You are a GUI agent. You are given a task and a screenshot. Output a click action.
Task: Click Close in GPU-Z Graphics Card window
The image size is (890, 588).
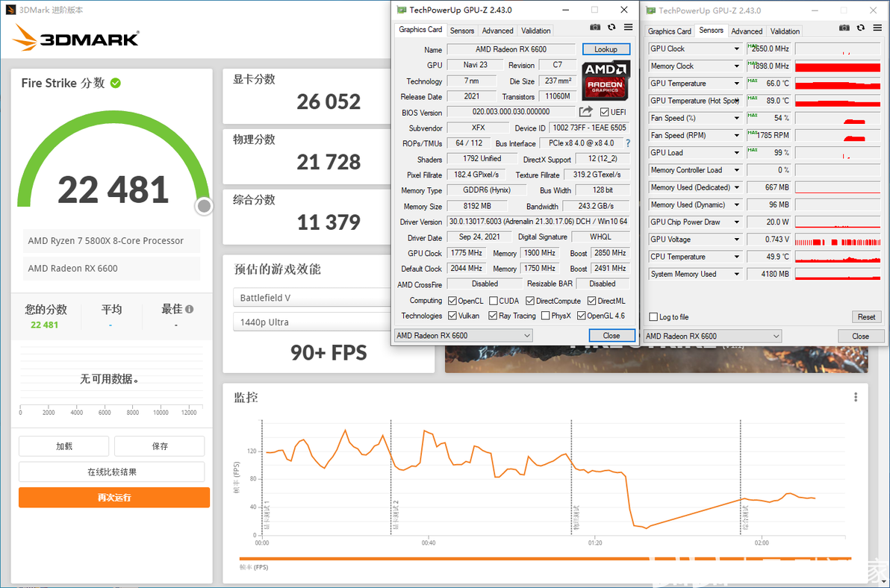point(612,335)
